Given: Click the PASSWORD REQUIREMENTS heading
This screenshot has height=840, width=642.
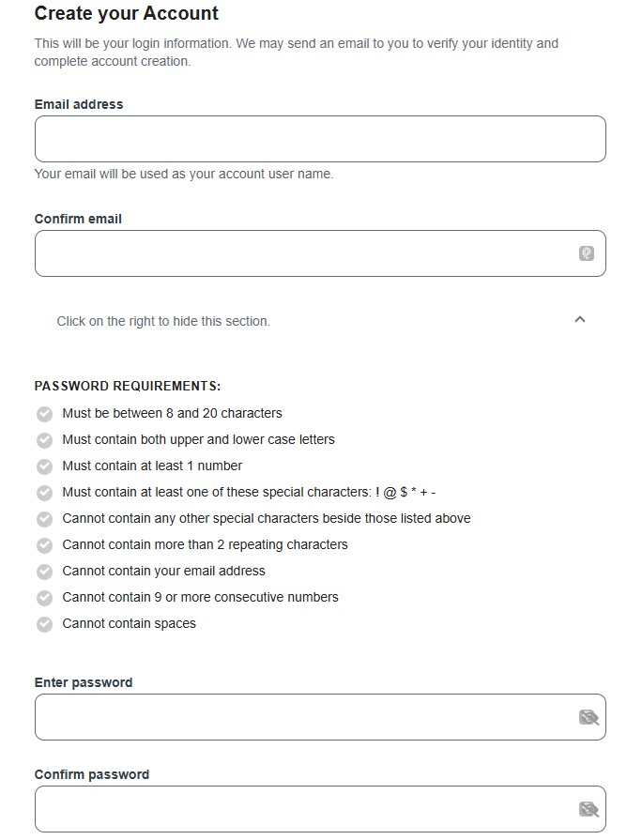Looking at the screenshot, I should click(128, 386).
